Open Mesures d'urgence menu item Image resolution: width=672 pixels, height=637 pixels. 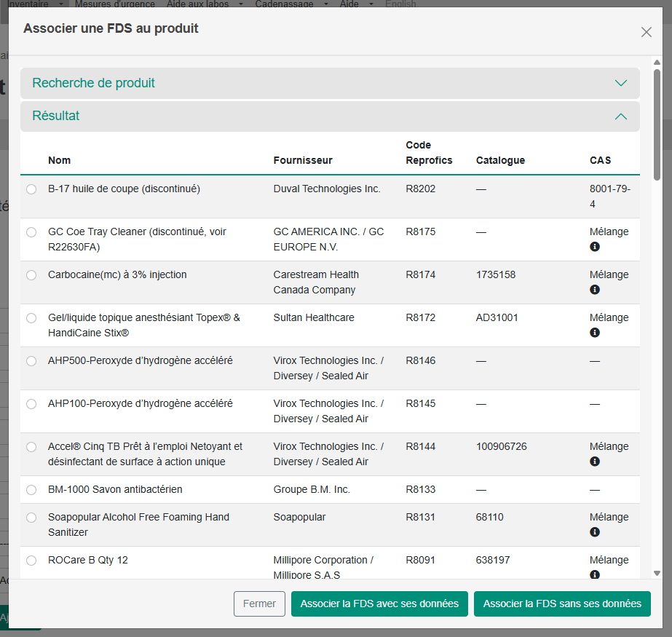[115, 4]
